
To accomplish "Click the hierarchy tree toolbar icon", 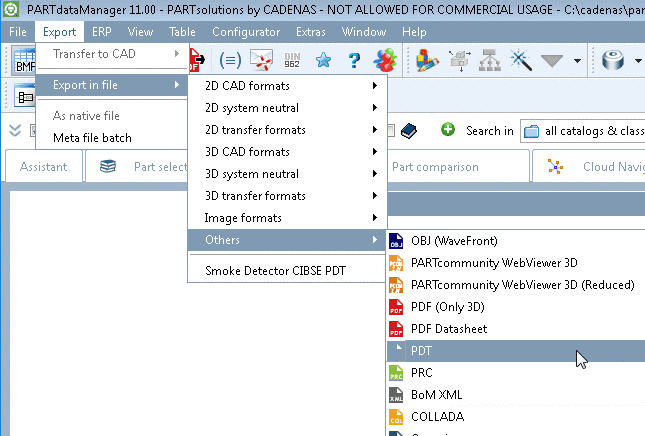I will pyautogui.click(x=490, y=60).
